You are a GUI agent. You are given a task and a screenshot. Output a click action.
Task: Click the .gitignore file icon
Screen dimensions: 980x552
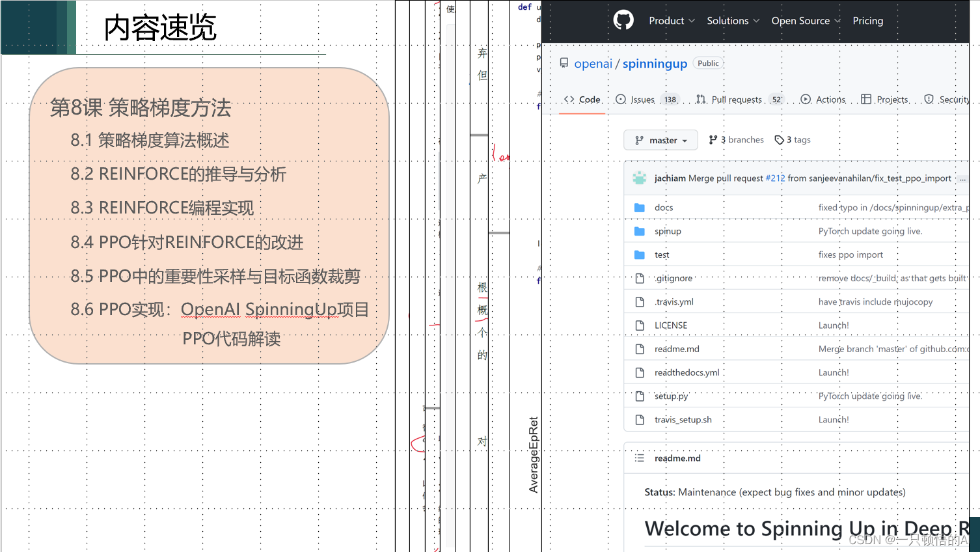640,278
